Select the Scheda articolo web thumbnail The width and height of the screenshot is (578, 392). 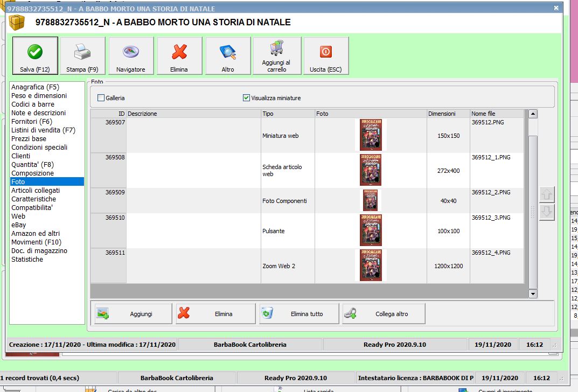pos(371,170)
